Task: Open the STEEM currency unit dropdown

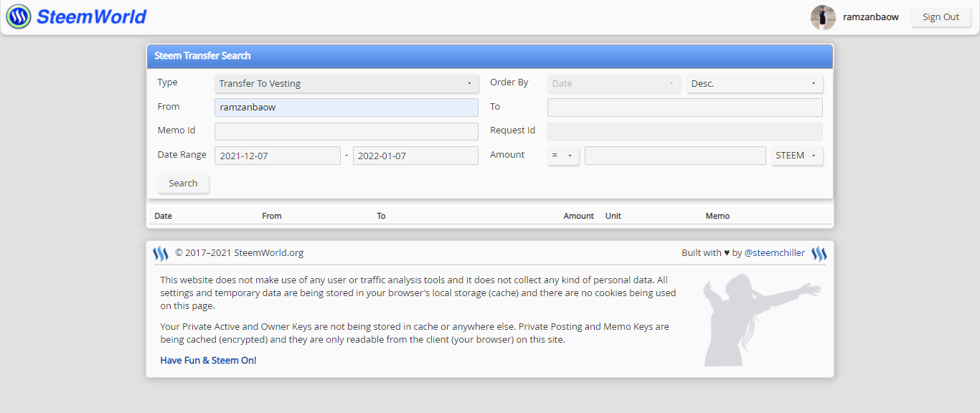Action: [x=797, y=156]
